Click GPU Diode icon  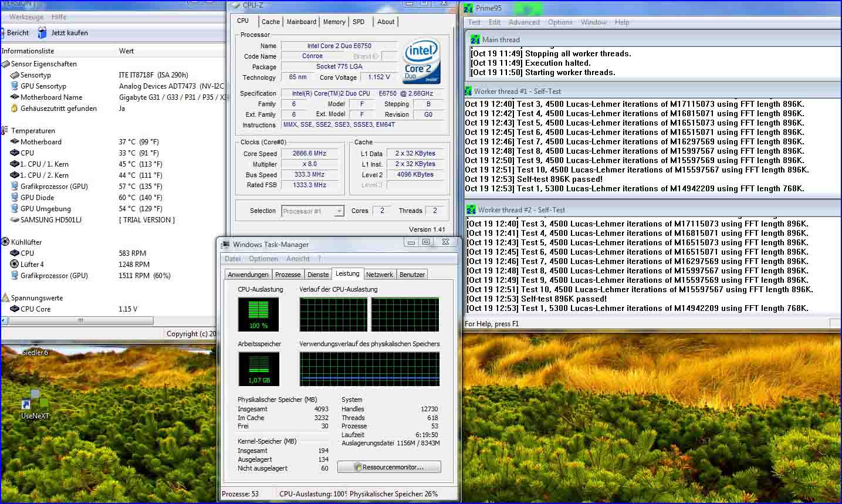(x=15, y=198)
